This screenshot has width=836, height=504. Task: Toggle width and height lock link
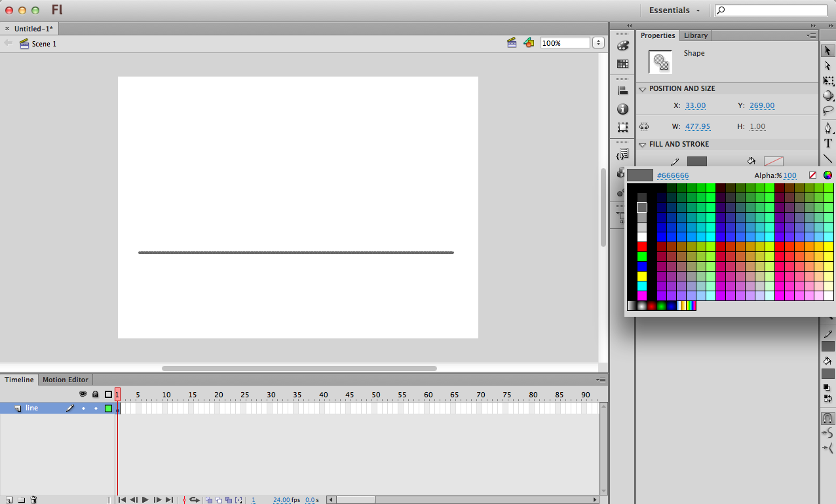coord(644,126)
